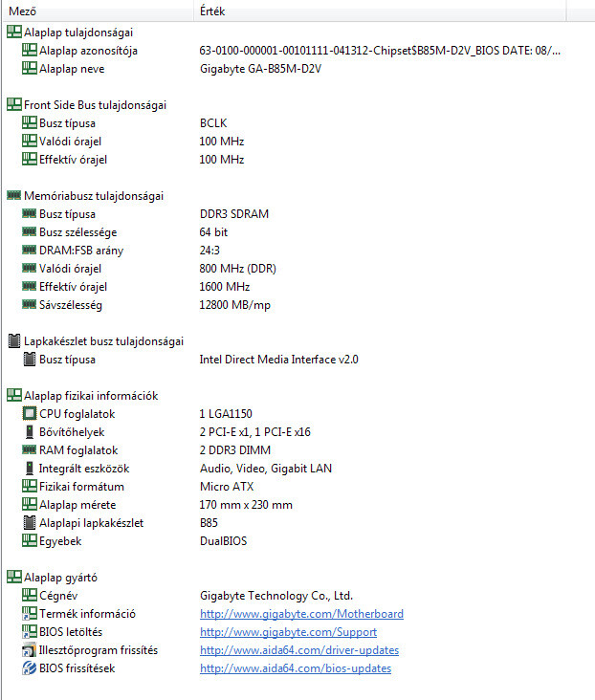
Task: Select the CPU foglalatok field label
Action: [x=77, y=414]
